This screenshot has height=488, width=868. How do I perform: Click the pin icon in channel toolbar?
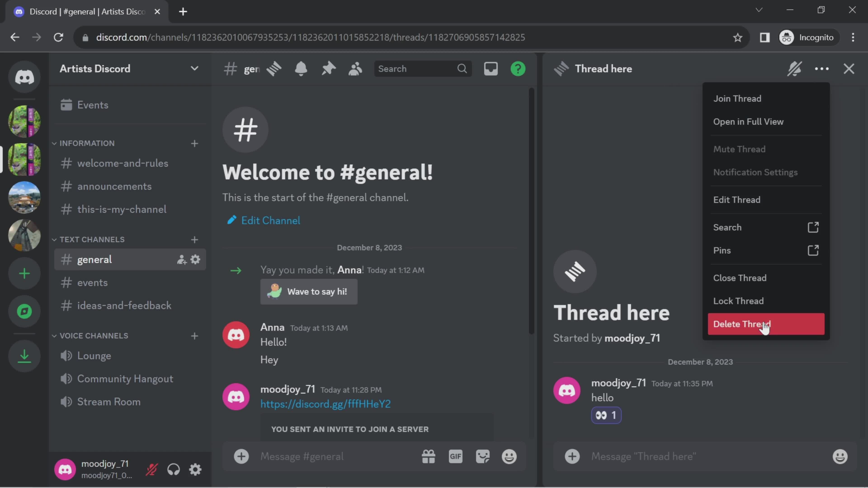point(328,68)
